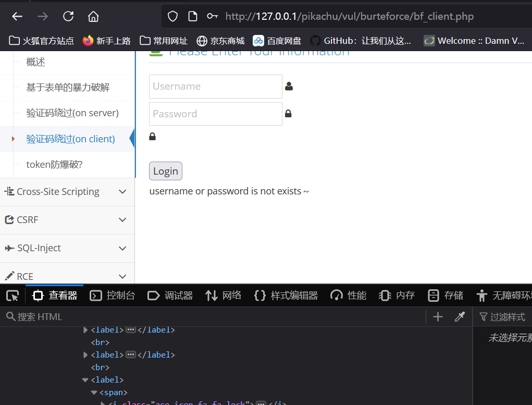532x405 pixels.
Task: Collapse the open label node
Action: coord(85,380)
